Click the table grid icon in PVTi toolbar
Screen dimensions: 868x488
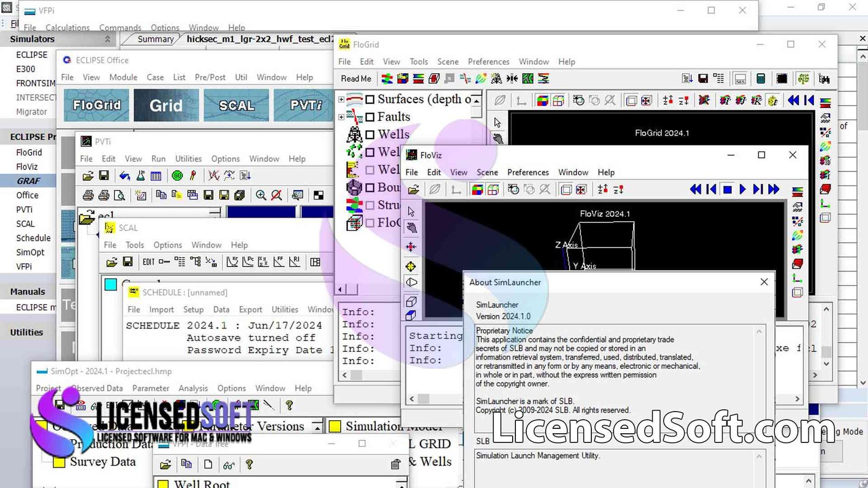[156, 175]
